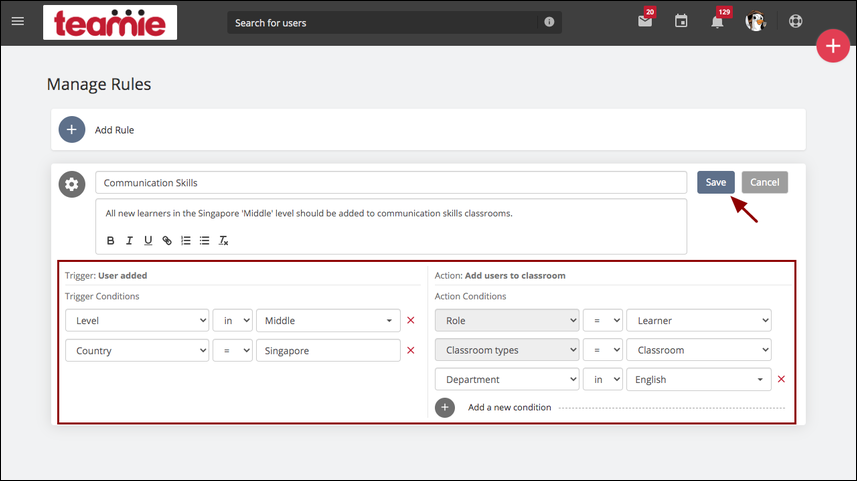Viewport: 857px width, 481px height.
Task: Open the 'in' operator dropdown for Department
Action: pos(602,379)
